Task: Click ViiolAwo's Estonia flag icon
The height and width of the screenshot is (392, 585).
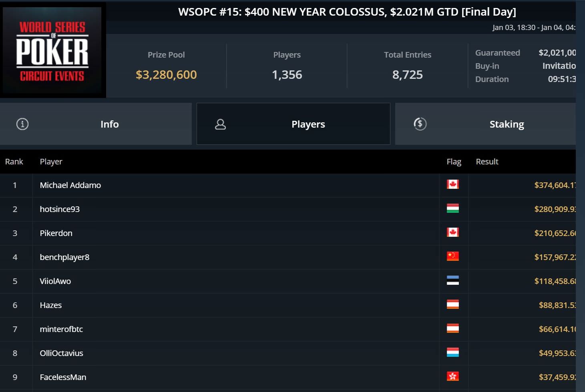Action: click(453, 280)
